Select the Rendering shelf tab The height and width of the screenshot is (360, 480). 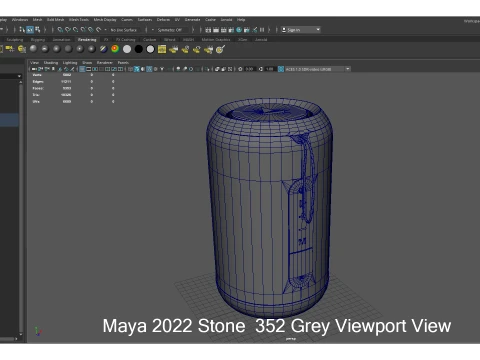(x=87, y=40)
